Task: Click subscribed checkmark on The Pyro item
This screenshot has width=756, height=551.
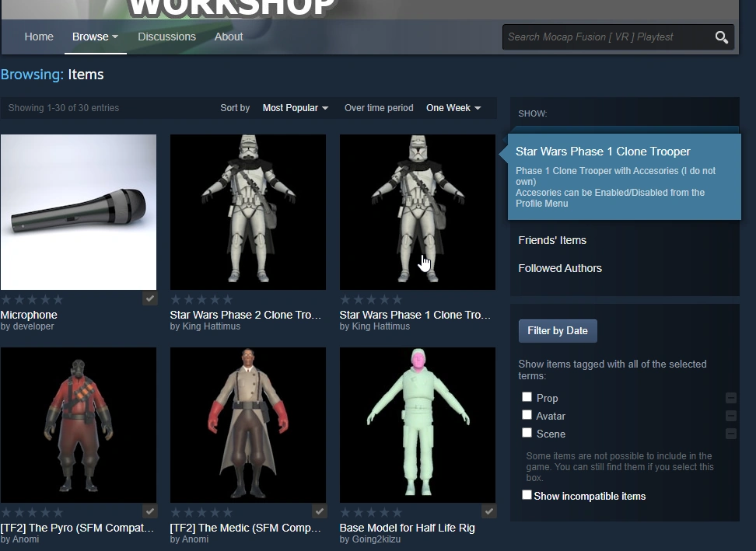Action: [x=150, y=511]
